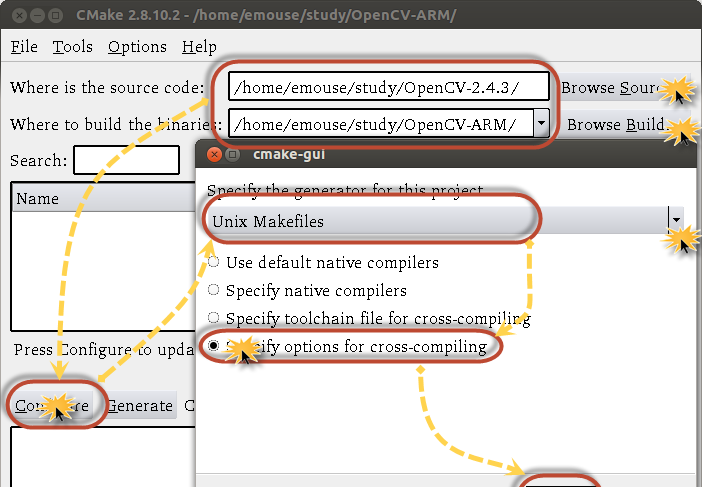Click the output log text area
Viewport: 702px width, 487px height.
[103, 457]
